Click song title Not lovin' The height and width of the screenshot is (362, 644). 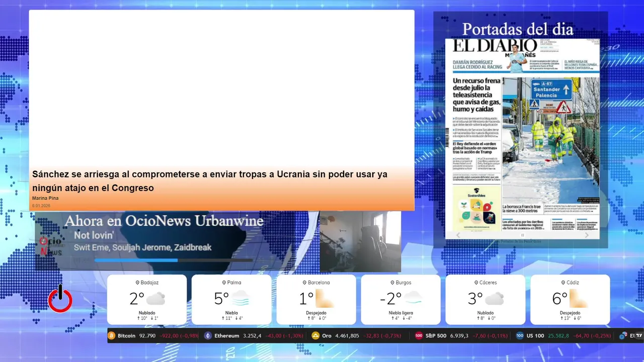coord(94,235)
